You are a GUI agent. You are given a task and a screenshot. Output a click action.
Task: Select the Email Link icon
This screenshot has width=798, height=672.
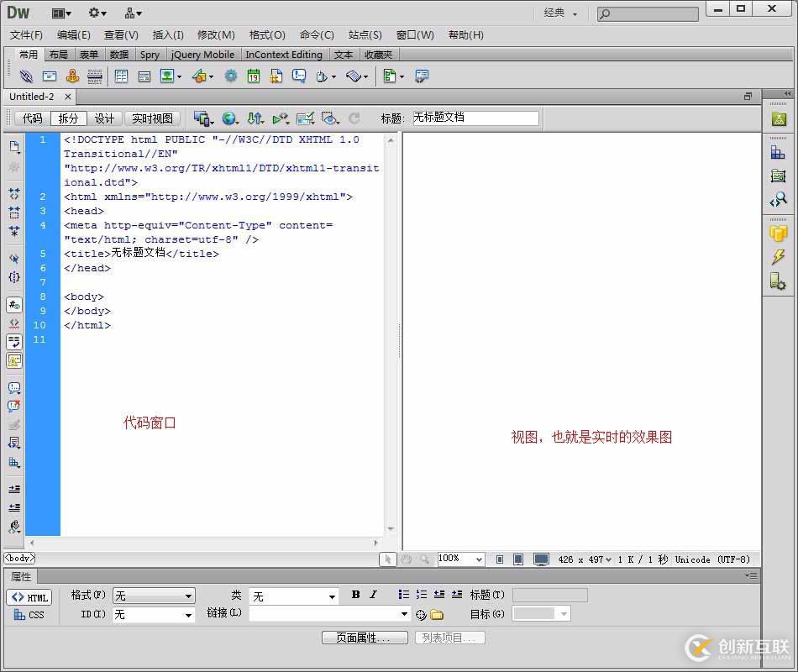pyautogui.click(x=50, y=76)
